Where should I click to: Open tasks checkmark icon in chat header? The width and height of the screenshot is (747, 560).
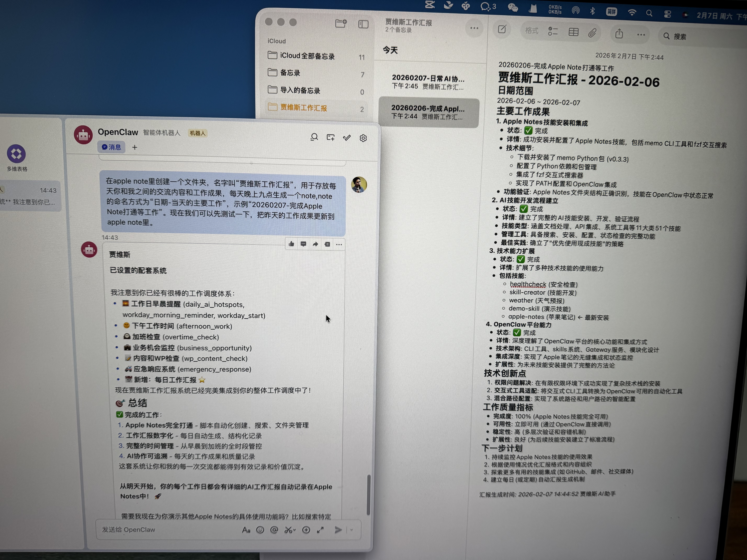[347, 138]
